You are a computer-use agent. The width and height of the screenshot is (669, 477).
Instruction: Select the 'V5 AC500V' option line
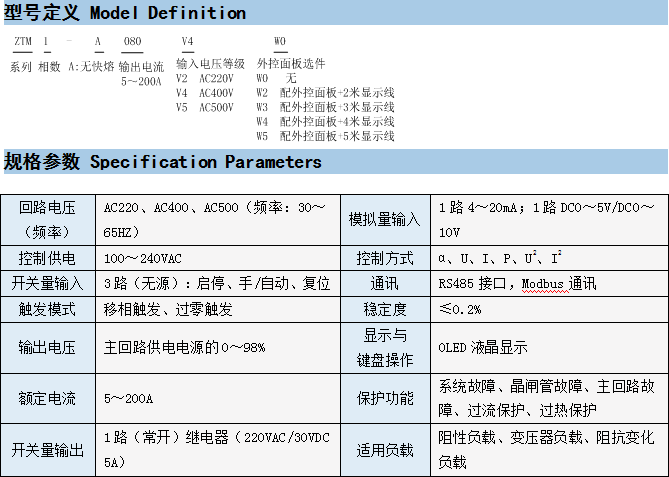click(205, 108)
